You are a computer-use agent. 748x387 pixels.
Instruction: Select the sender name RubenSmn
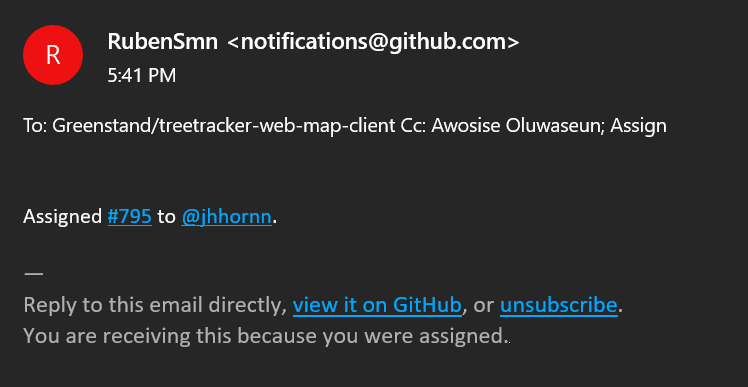[x=163, y=42]
